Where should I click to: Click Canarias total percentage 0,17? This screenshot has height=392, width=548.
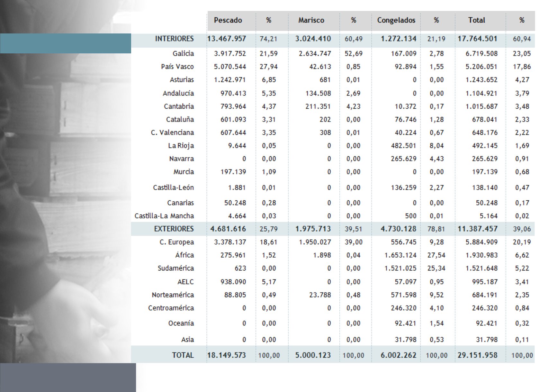pyautogui.click(x=522, y=203)
